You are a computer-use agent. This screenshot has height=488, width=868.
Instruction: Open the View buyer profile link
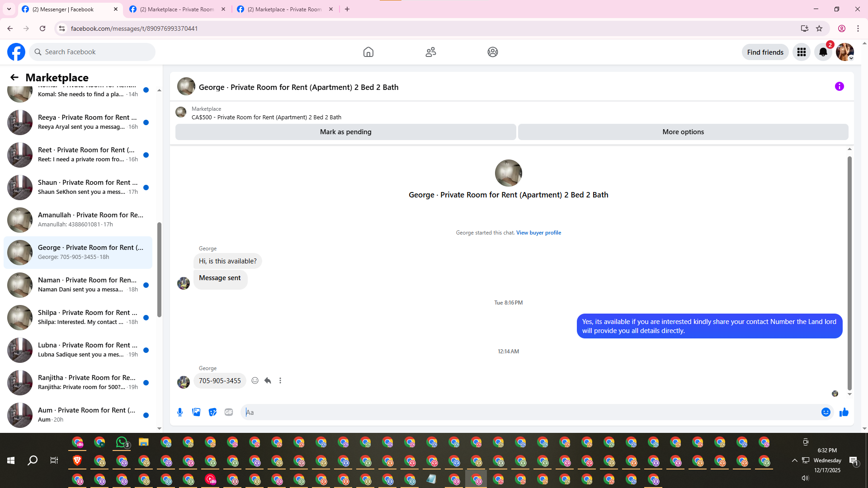coord(538,233)
